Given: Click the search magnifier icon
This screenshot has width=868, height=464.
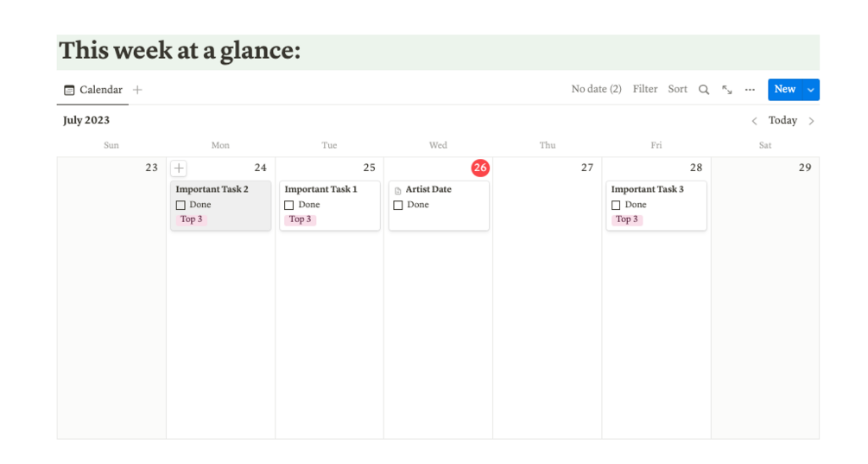Looking at the screenshot, I should click(704, 90).
